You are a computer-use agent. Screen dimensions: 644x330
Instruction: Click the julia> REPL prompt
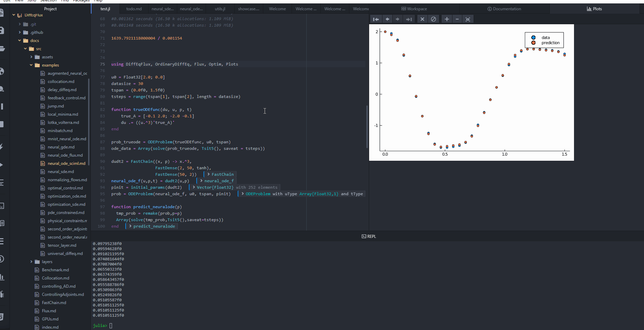(x=111, y=326)
